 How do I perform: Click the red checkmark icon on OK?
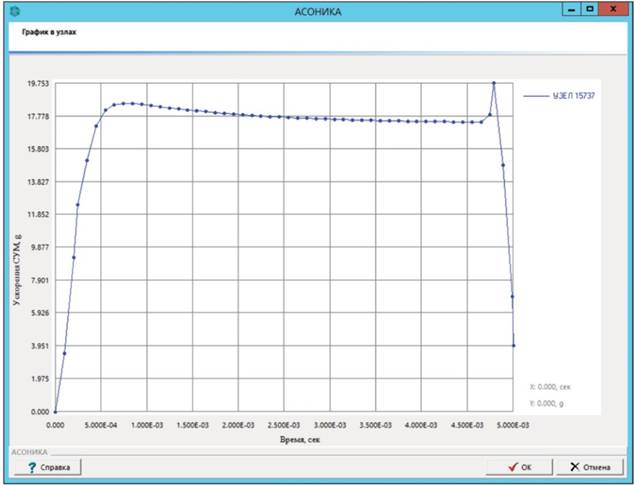(x=513, y=467)
